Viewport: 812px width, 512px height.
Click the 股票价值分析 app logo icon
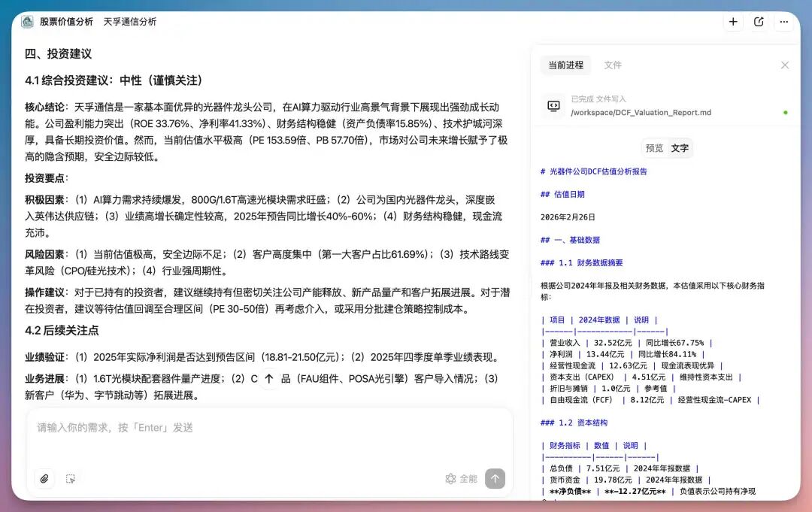pos(26,22)
